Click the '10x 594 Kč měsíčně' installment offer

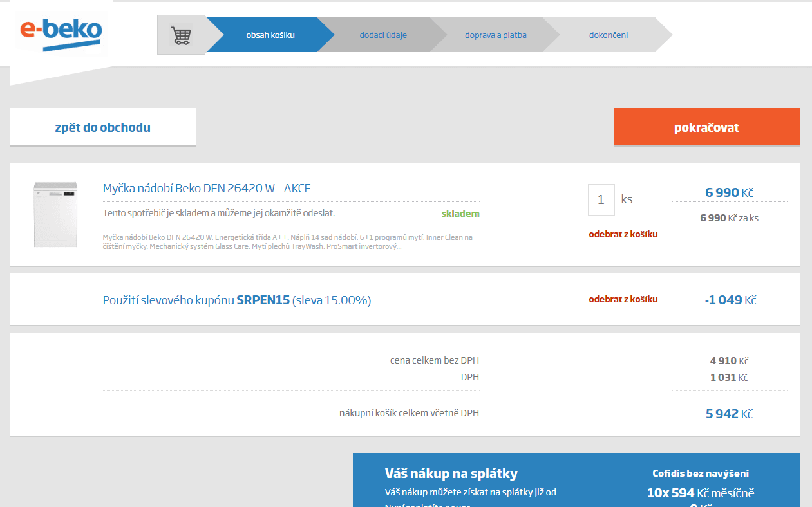click(701, 493)
